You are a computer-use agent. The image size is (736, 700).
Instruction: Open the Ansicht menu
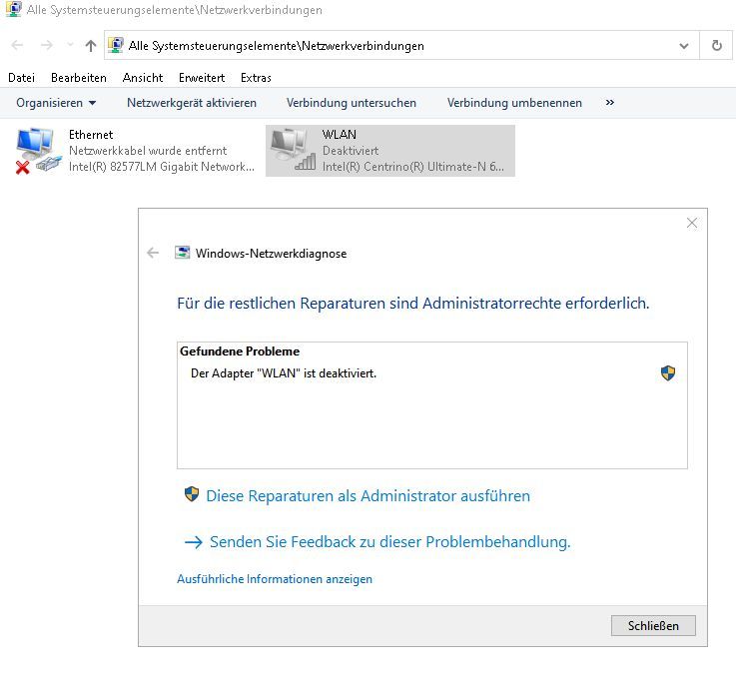[x=142, y=78]
